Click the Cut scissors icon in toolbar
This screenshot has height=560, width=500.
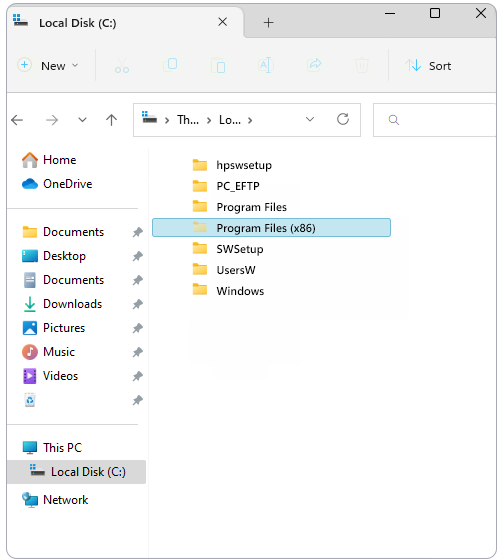(x=122, y=66)
